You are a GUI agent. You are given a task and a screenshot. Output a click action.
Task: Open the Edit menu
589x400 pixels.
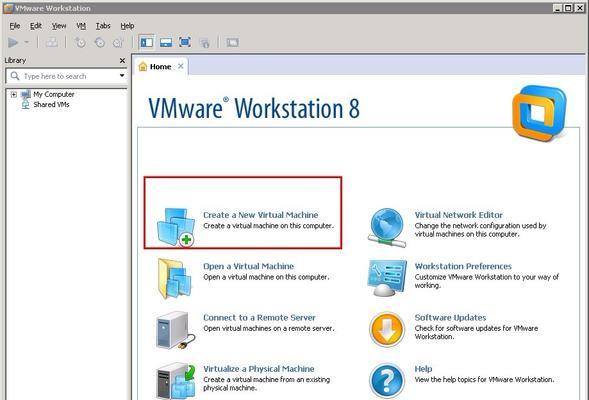tap(36, 26)
